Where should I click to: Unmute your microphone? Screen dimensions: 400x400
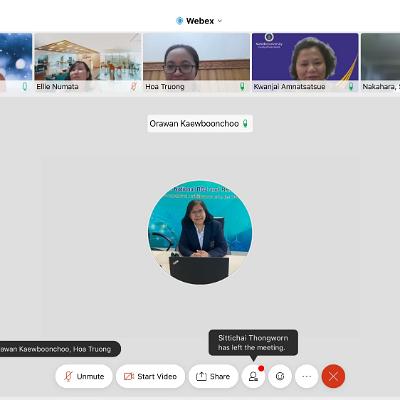tap(84, 376)
